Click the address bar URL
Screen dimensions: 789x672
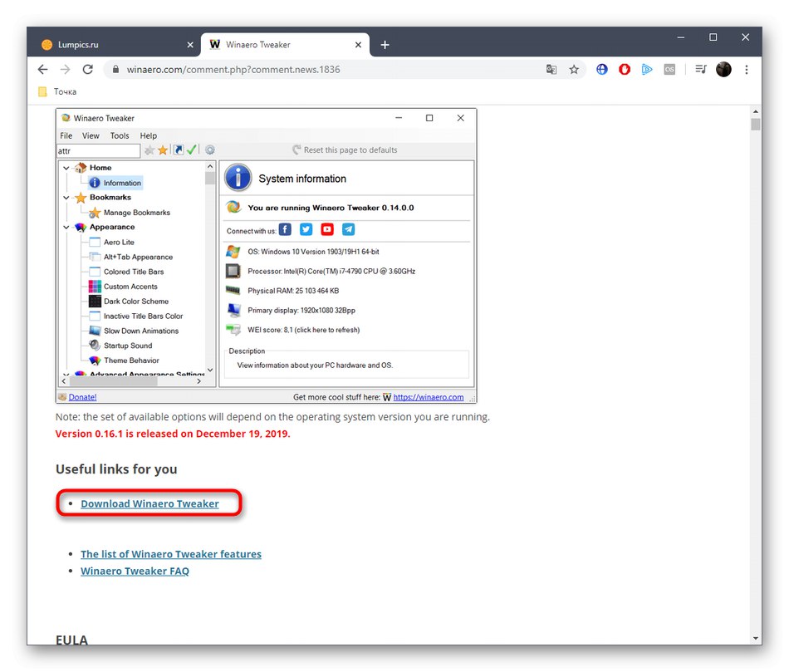(233, 70)
